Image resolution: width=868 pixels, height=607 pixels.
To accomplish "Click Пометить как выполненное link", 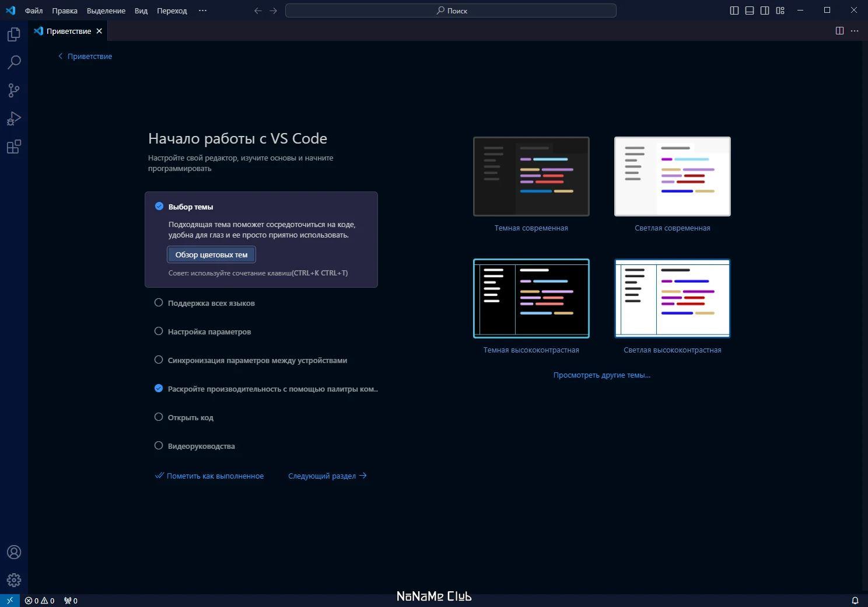I will 209,476.
